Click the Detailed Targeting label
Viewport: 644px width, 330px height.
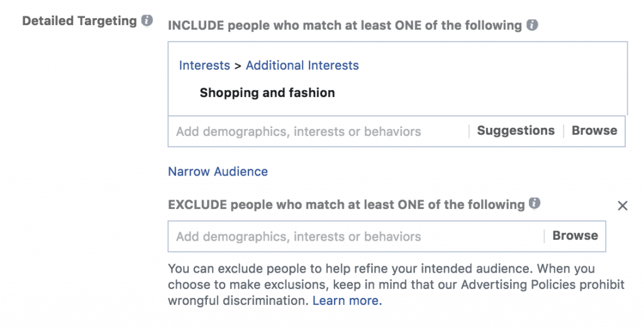click(79, 21)
